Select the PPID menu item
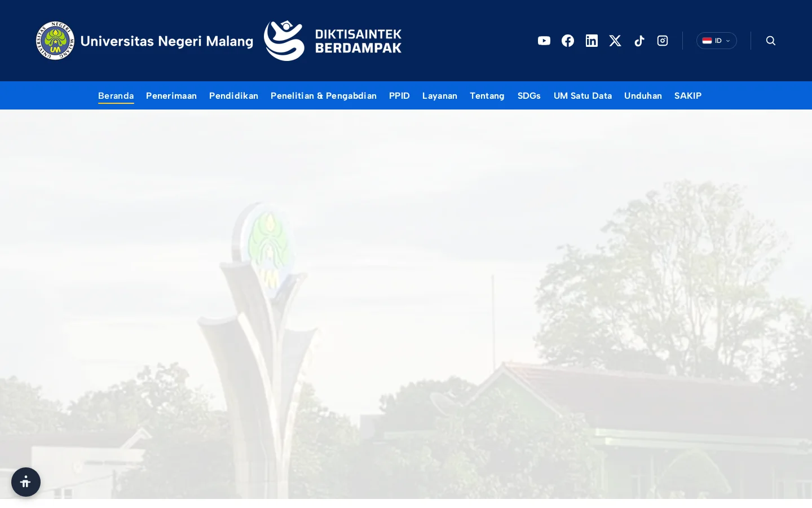The height and width of the screenshot is (508, 812). pyautogui.click(x=399, y=95)
